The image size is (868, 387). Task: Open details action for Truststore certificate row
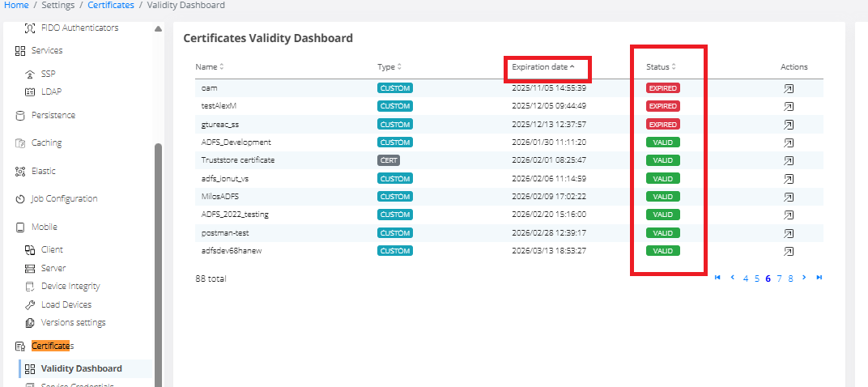point(789,160)
